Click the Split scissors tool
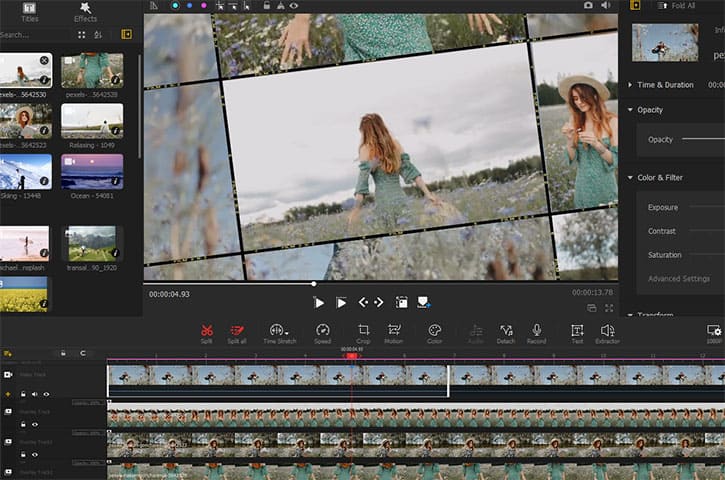This screenshot has height=480, width=725. point(206,330)
